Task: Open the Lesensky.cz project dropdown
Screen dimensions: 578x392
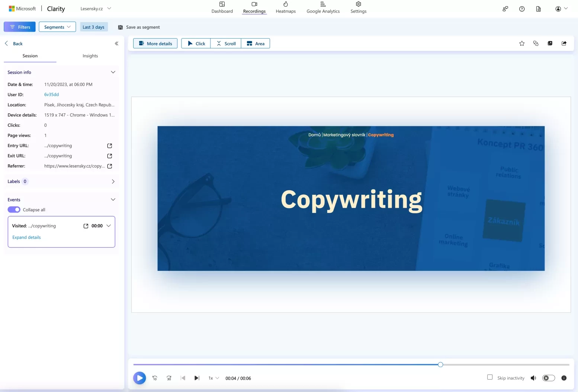Action: 96,9
